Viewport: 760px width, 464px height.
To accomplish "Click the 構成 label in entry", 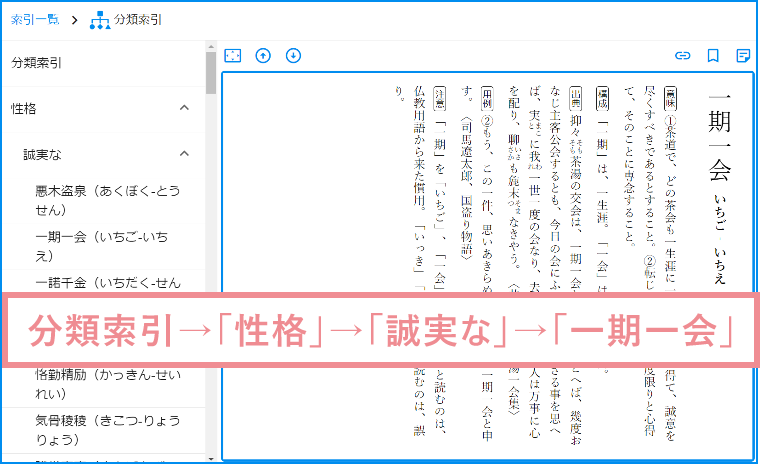I will [602, 99].
